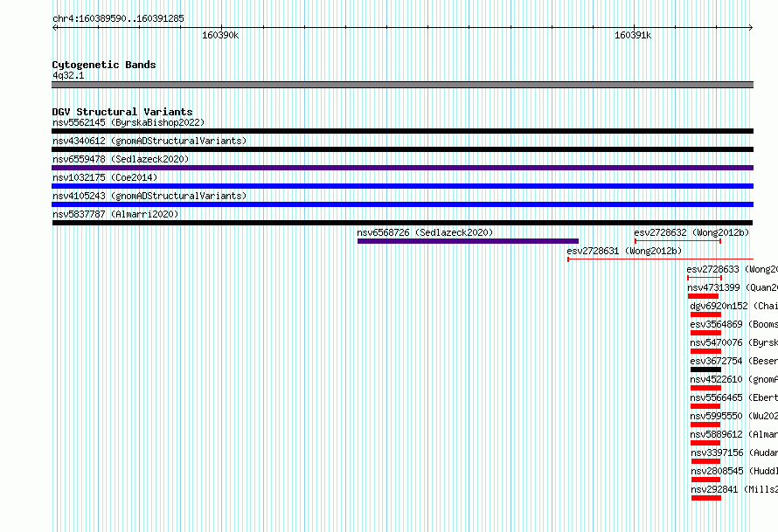Select the esv2728631 (Wong2012b) label

coord(624,251)
